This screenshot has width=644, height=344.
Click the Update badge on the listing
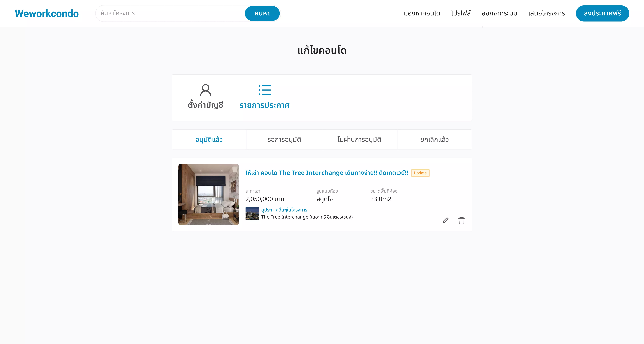click(x=420, y=173)
